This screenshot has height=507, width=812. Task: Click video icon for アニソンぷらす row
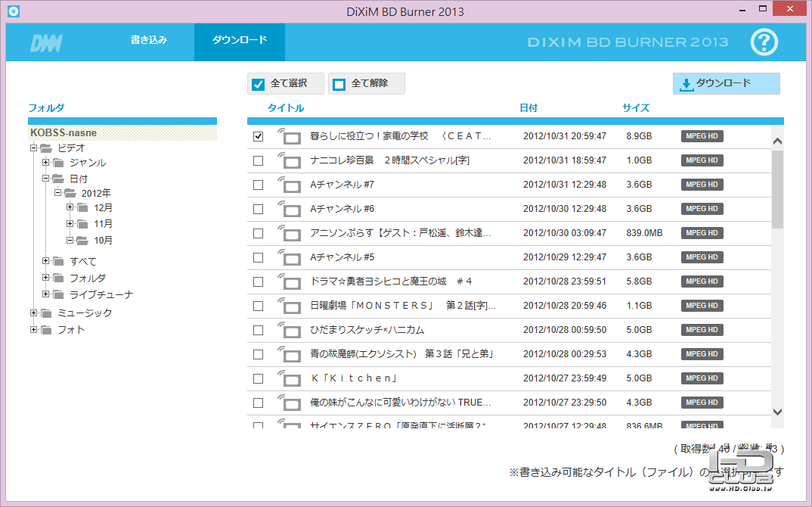[289, 233]
